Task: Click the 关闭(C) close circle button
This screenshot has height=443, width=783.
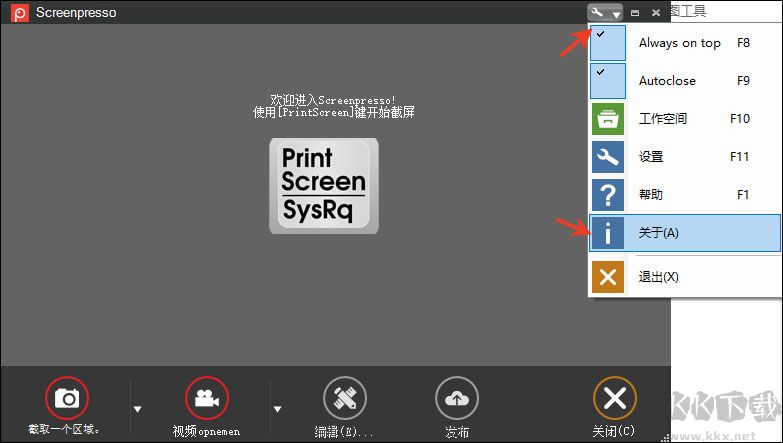Action: coord(614,398)
